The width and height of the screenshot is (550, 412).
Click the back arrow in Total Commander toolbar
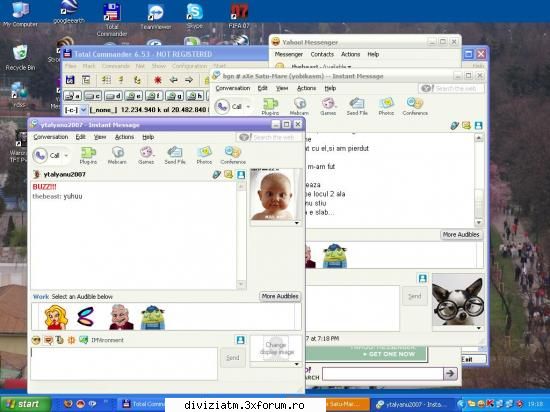173,80
